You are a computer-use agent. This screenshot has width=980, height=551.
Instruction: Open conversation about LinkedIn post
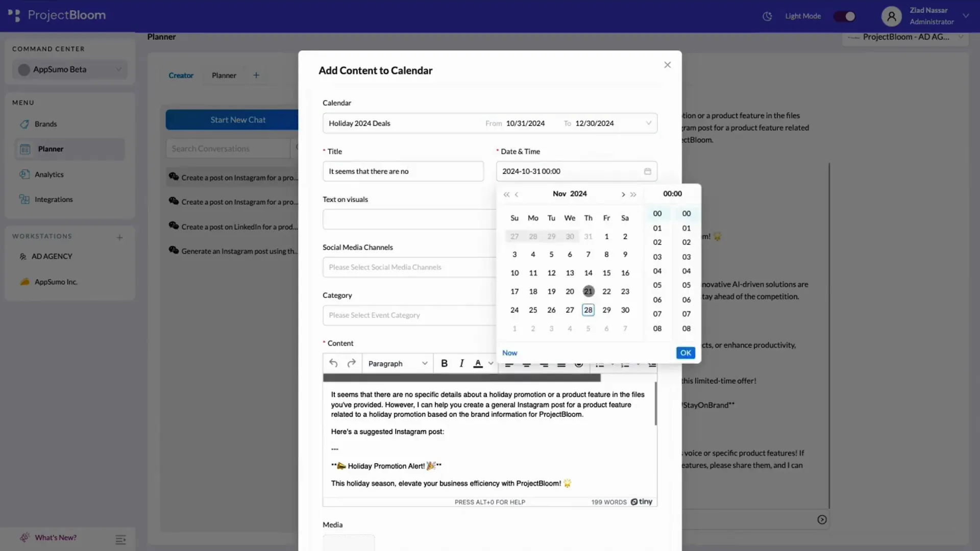point(233,227)
